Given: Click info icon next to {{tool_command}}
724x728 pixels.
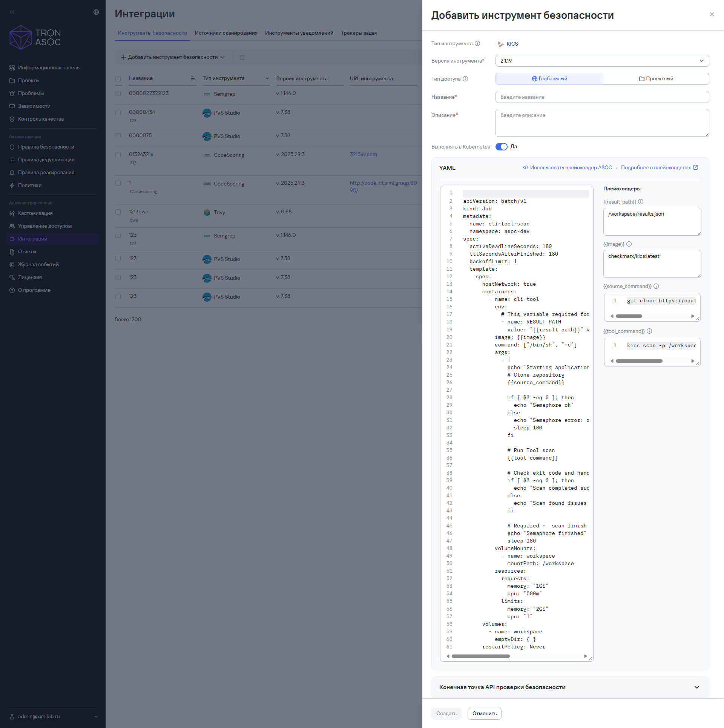Looking at the screenshot, I should (x=649, y=331).
